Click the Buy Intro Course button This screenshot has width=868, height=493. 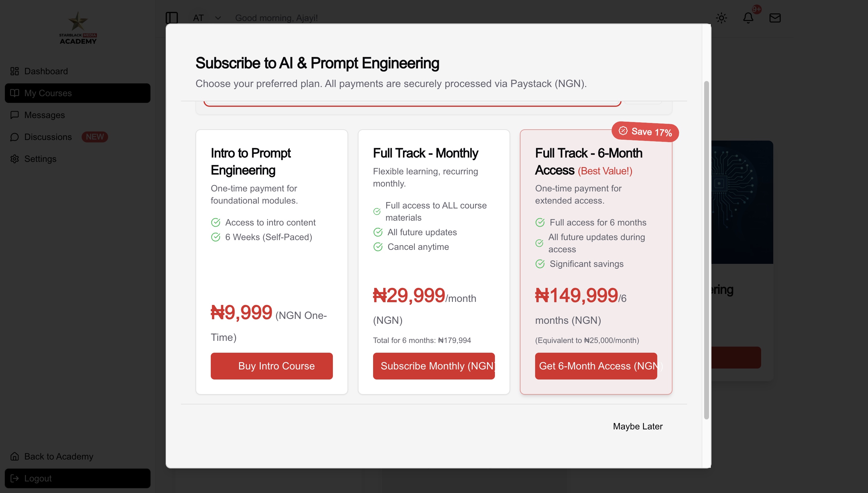tap(272, 366)
